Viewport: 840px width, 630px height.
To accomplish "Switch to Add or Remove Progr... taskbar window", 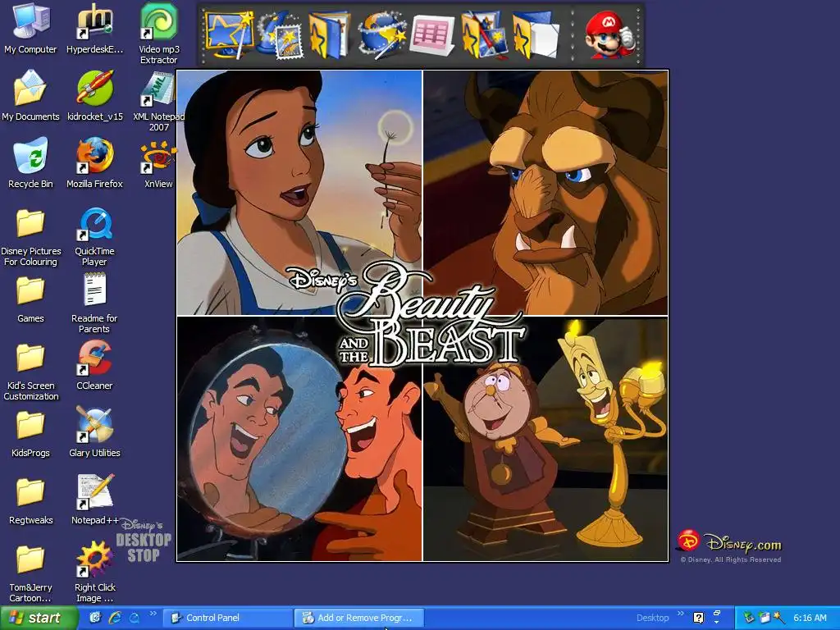I will pyautogui.click(x=359, y=618).
